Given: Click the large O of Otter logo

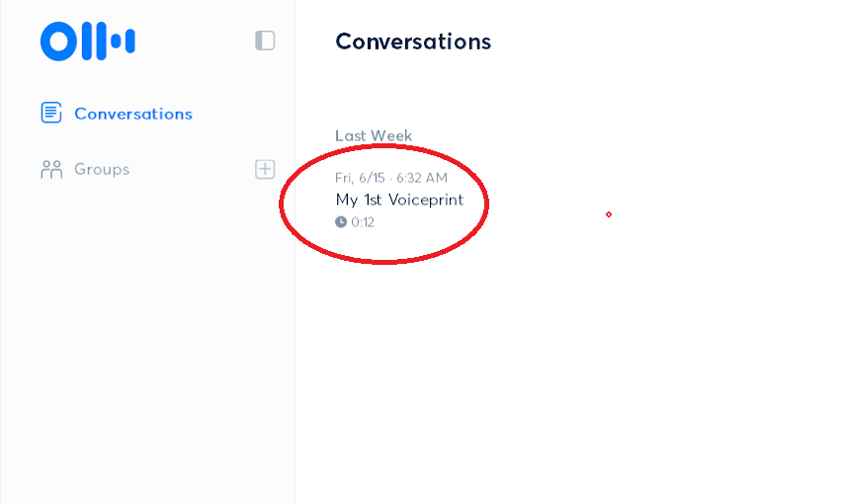Looking at the screenshot, I should click(x=59, y=42).
